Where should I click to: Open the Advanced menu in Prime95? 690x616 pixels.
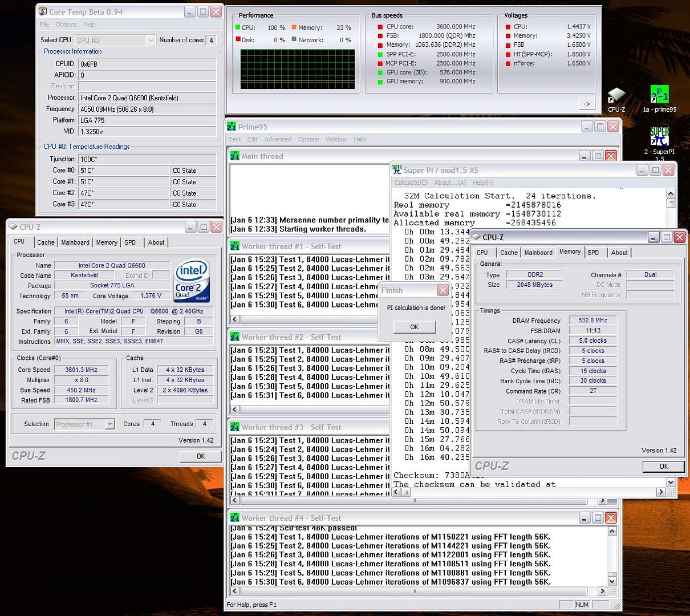(x=278, y=139)
